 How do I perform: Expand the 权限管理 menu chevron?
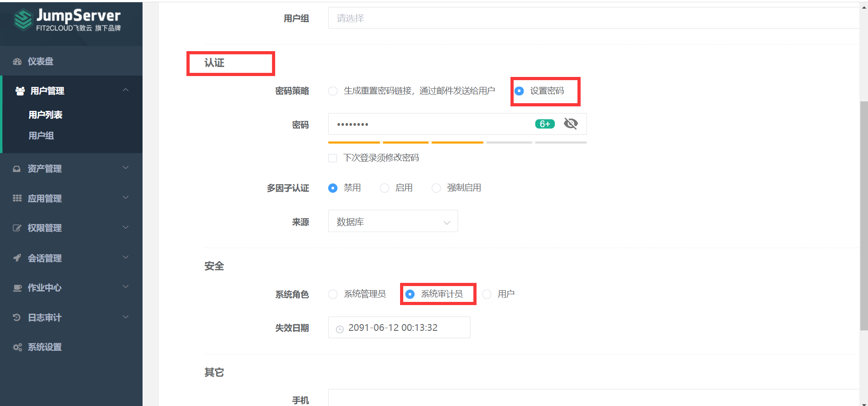coord(126,227)
